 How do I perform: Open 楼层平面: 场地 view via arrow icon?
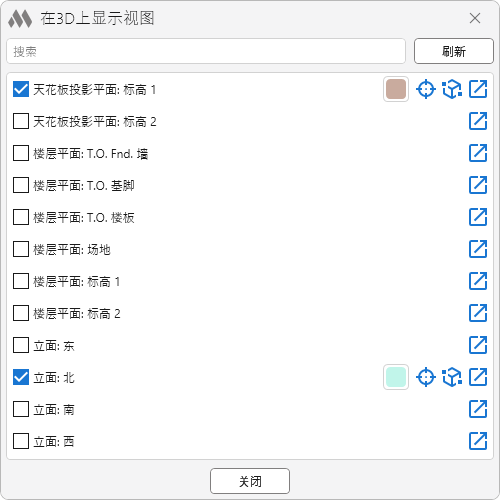pos(478,249)
